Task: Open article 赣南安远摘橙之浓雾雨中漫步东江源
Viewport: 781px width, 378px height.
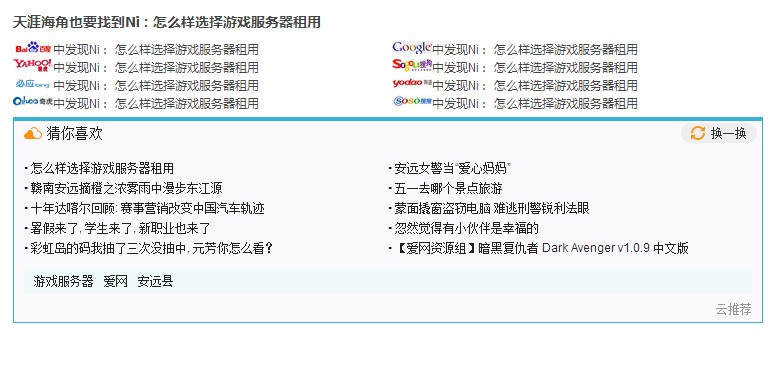Action: [x=126, y=188]
